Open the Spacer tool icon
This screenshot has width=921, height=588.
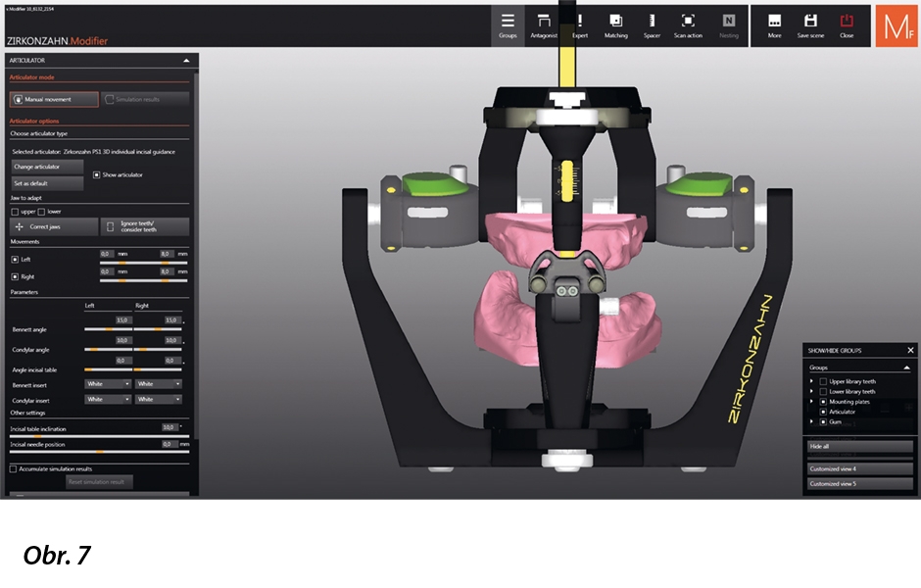[x=652, y=25]
